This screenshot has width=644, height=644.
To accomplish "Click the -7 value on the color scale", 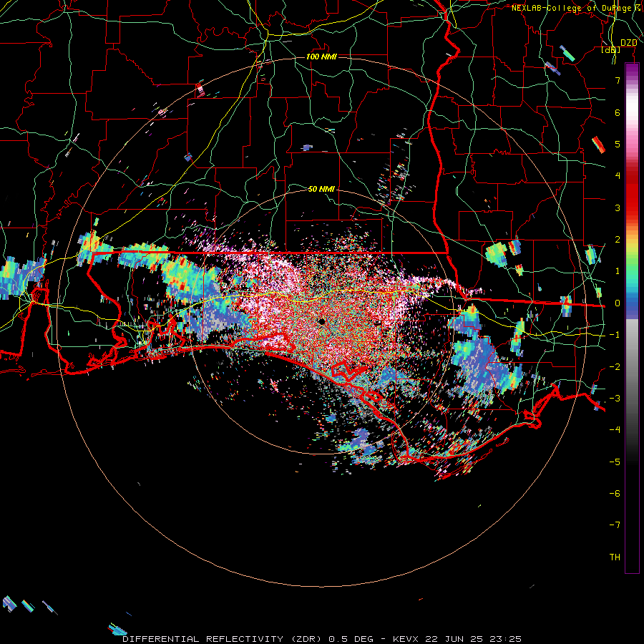I will (x=615, y=525).
